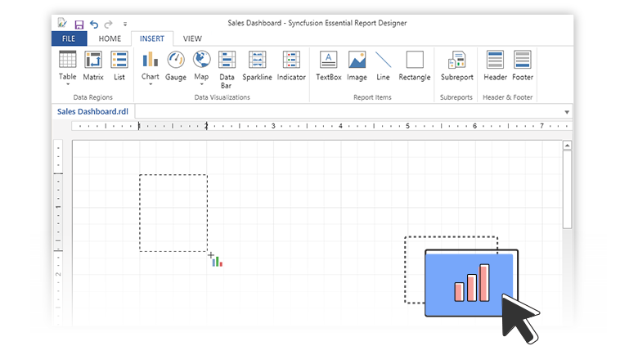The height and width of the screenshot is (364, 638).
Task: Open the Sales Dashboard.rdl document tab
Action: [92, 112]
